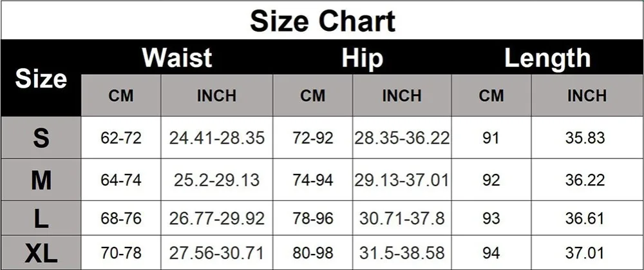Click the Size Chart title
Screen dimensions: 644x270
coord(323,21)
